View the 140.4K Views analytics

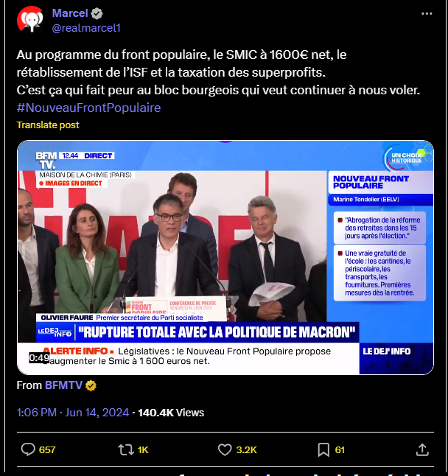tap(171, 413)
